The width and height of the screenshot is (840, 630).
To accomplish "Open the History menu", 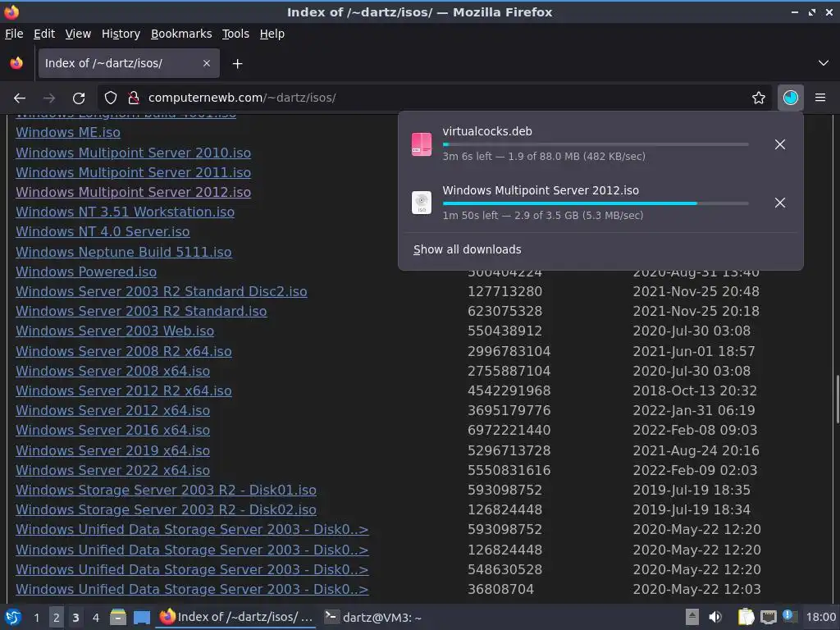I will point(121,34).
